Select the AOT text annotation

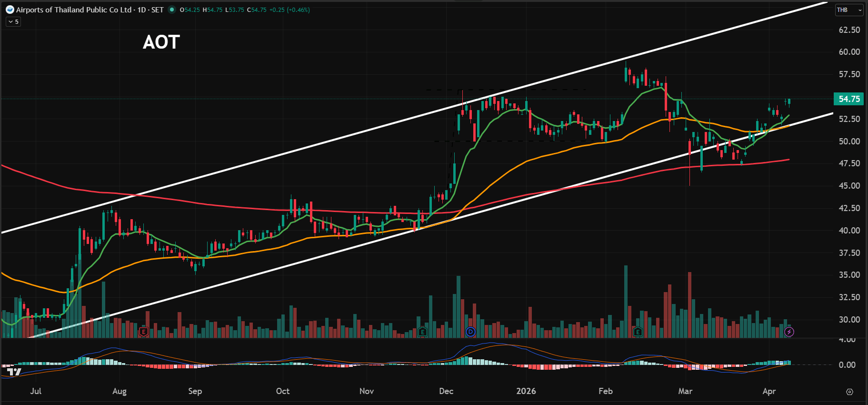pos(161,42)
